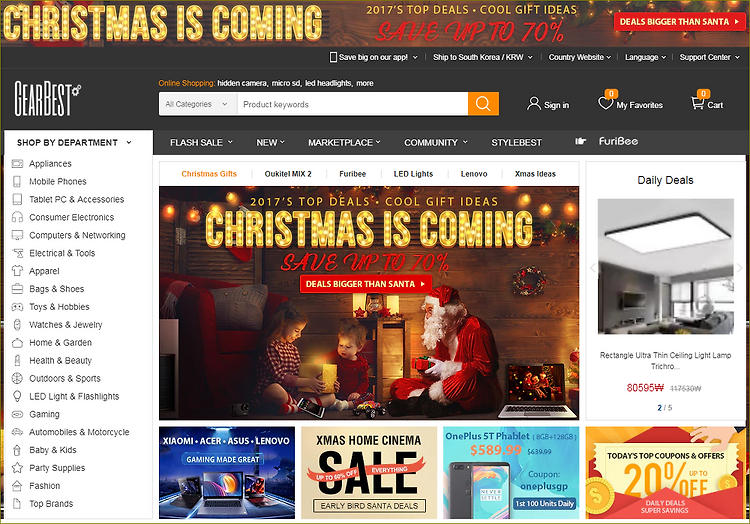Viewport: 750px width, 524px height.
Task: Click the Fashion category icon
Action: [17, 486]
